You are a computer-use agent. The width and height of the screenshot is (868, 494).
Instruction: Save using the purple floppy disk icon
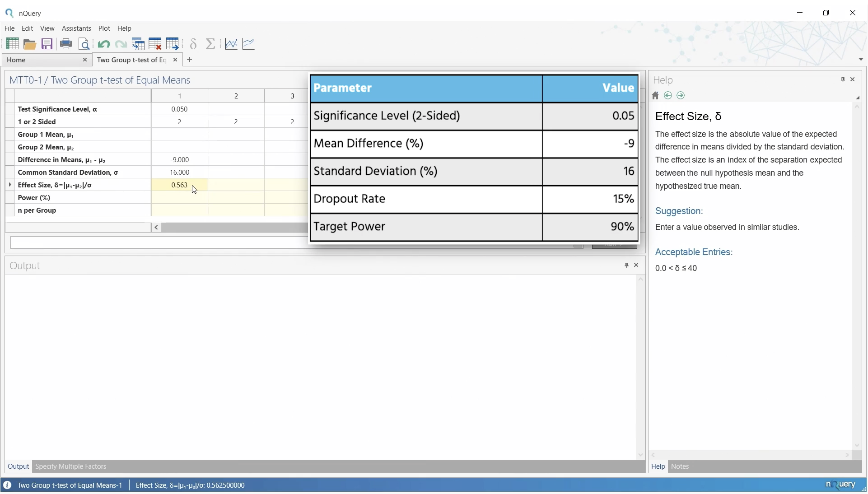coord(47,44)
